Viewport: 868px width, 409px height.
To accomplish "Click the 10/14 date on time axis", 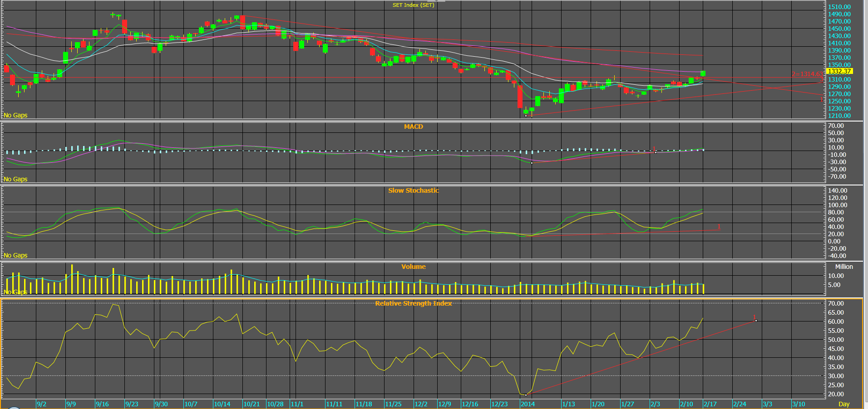I will (x=222, y=404).
